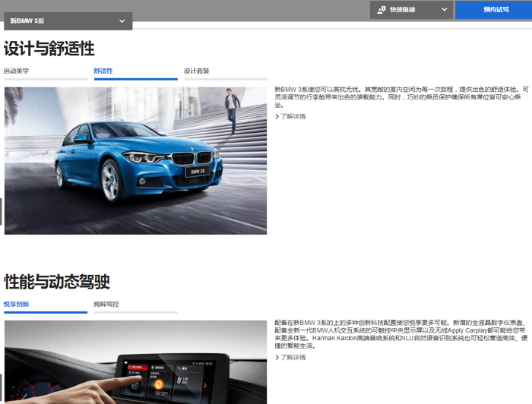Click the chevron arrow in 快速链接

(x=444, y=9)
